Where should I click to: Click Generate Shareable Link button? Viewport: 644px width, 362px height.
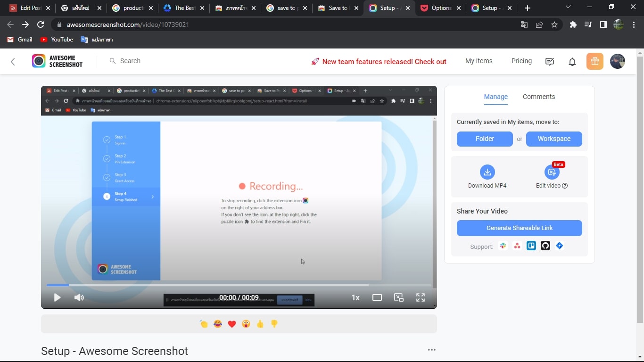pyautogui.click(x=519, y=228)
